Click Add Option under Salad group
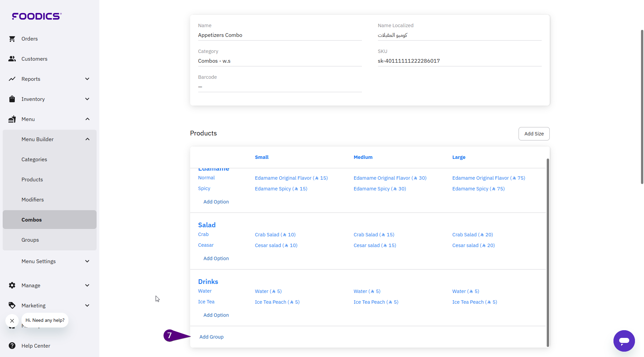The height and width of the screenshot is (357, 644). (x=216, y=258)
